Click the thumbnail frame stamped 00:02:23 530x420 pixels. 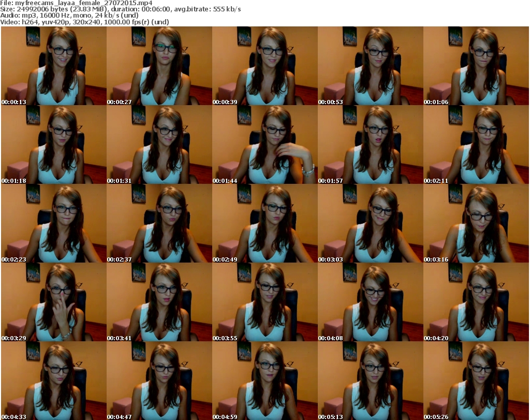click(54, 224)
